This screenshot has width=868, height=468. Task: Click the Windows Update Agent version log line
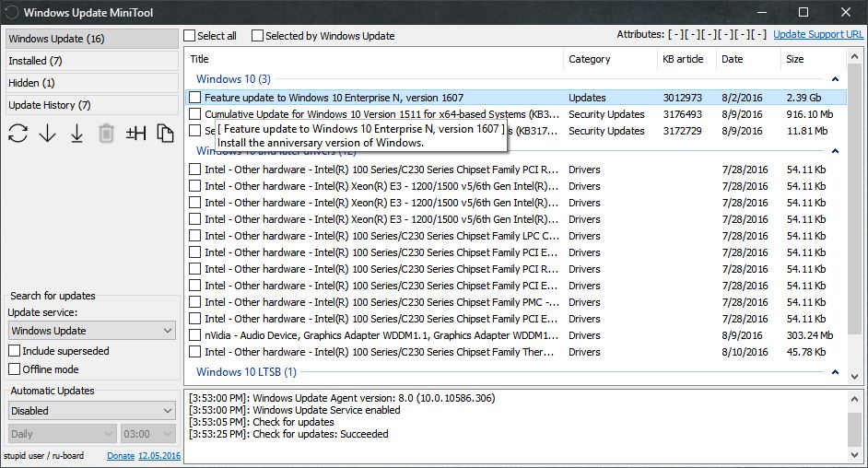point(342,398)
